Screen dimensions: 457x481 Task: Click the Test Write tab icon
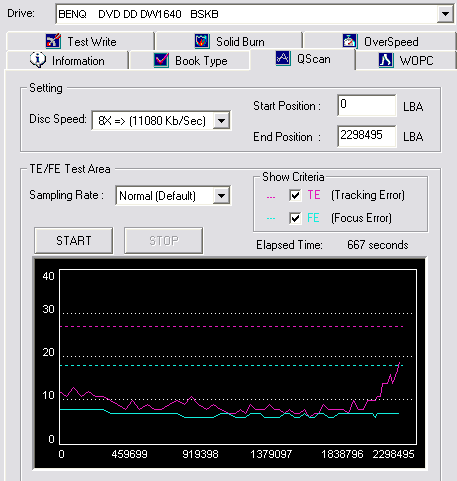coord(53,41)
